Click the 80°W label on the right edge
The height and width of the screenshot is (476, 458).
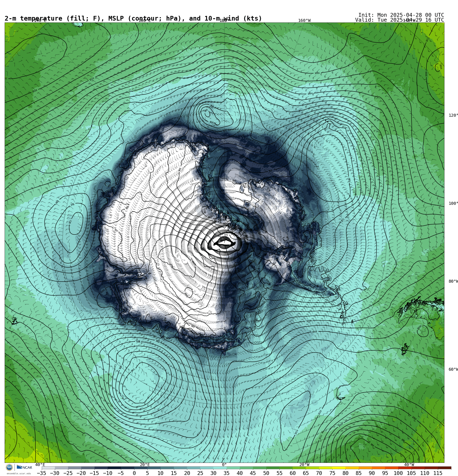453,281
